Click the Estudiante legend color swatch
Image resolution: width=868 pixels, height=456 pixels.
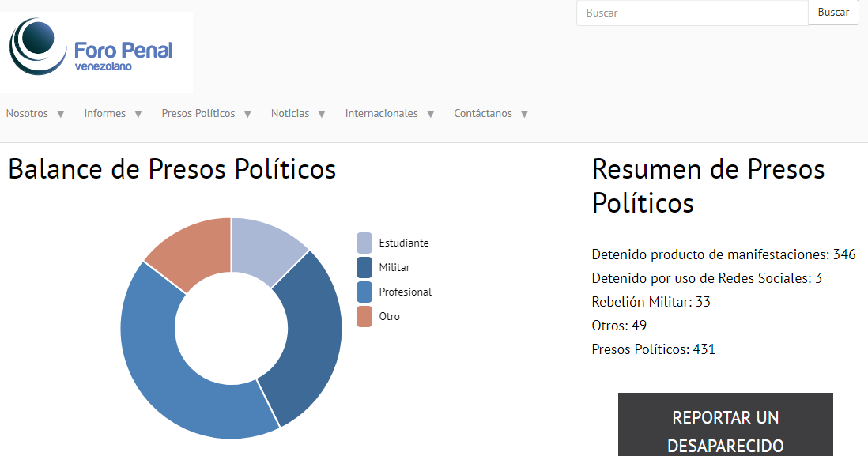coord(364,243)
